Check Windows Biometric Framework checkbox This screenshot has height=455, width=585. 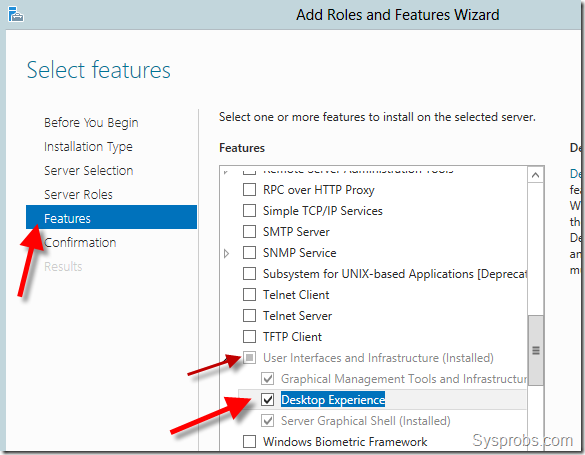(x=249, y=442)
